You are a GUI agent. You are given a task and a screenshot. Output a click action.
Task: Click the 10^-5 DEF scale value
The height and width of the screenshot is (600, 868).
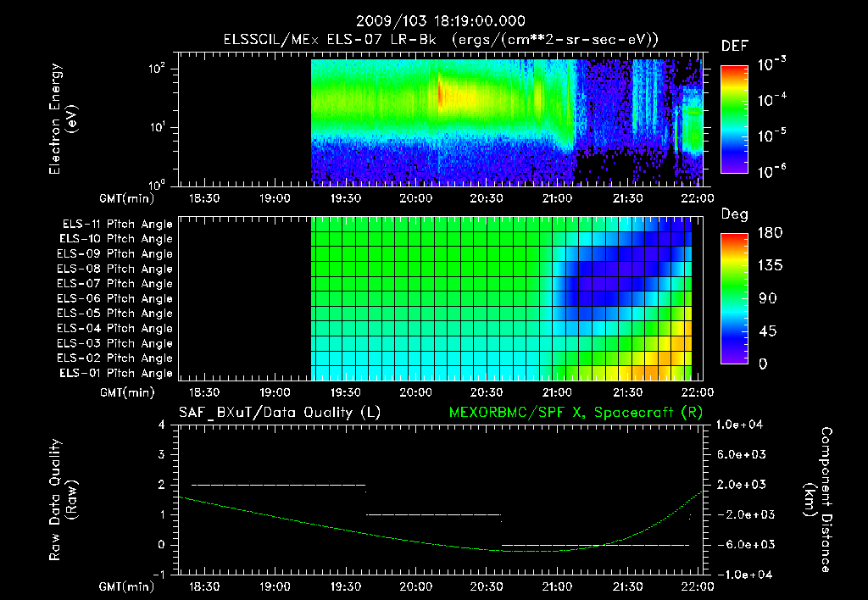pos(771,136)
